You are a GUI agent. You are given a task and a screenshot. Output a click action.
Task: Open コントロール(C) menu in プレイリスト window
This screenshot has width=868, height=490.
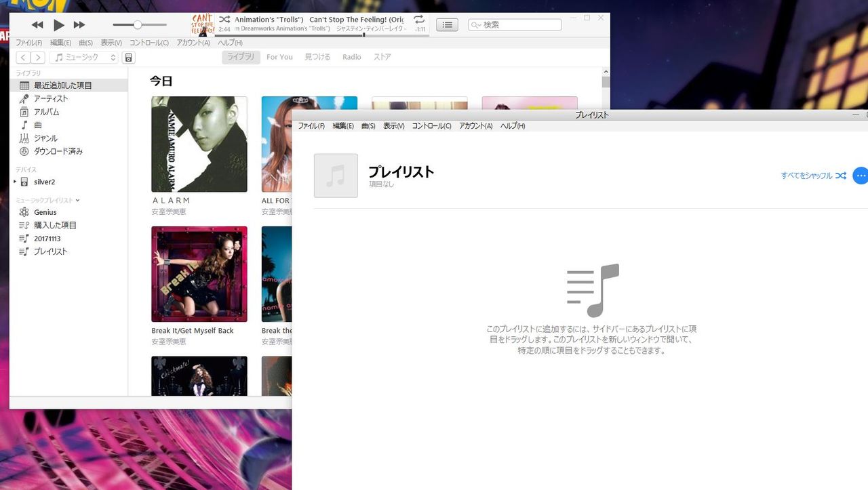click(431, 126)
